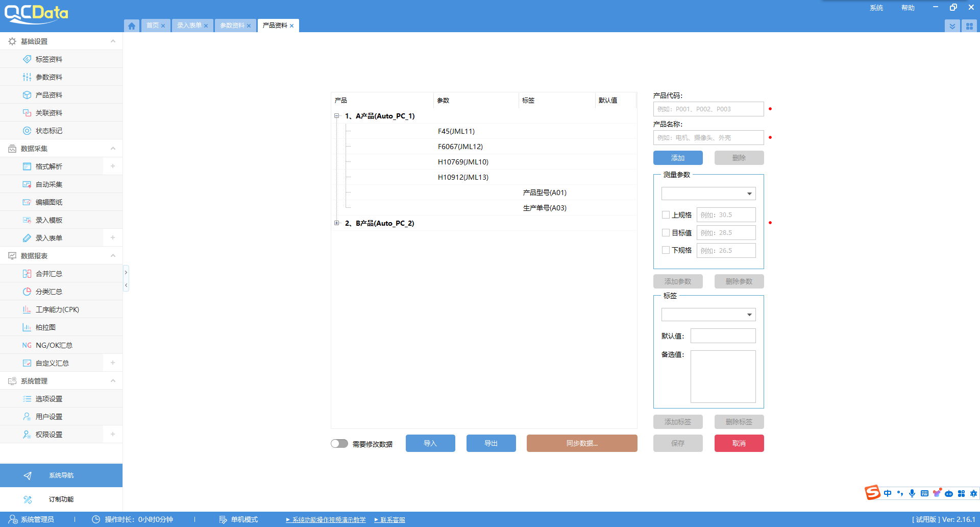Open the 联系客服 link in status bar
This screenshot has width=980, height=527.
pyautogui.click(x=392, y=520)
